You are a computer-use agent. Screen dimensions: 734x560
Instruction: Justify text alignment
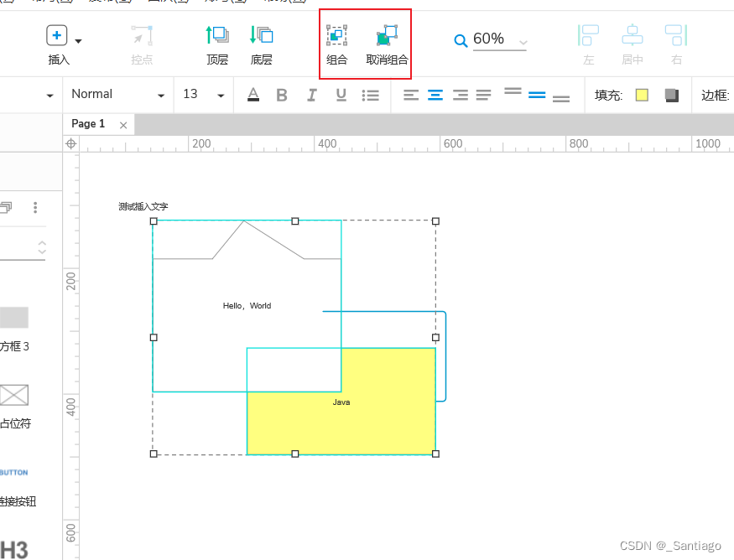point(483,96)
